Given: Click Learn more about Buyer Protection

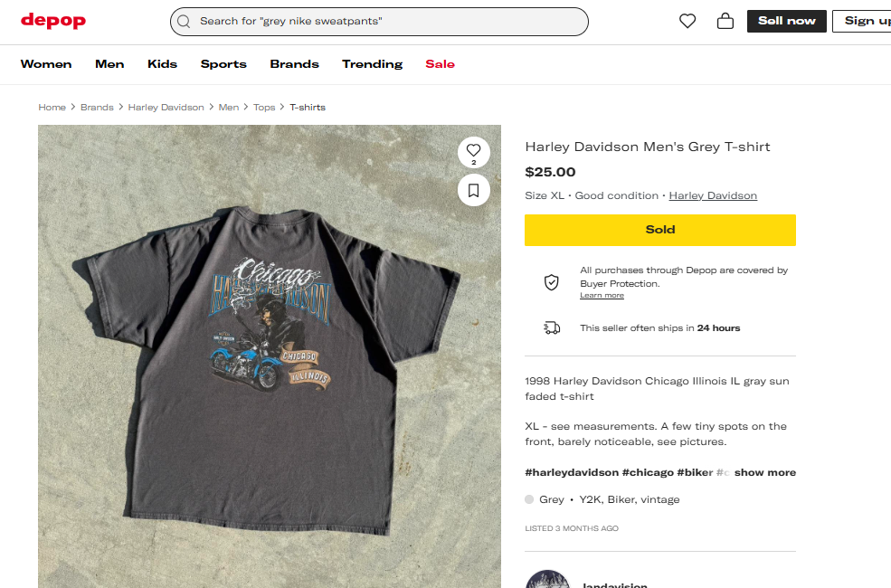Looking at the screenshot, I should (602, 296).
